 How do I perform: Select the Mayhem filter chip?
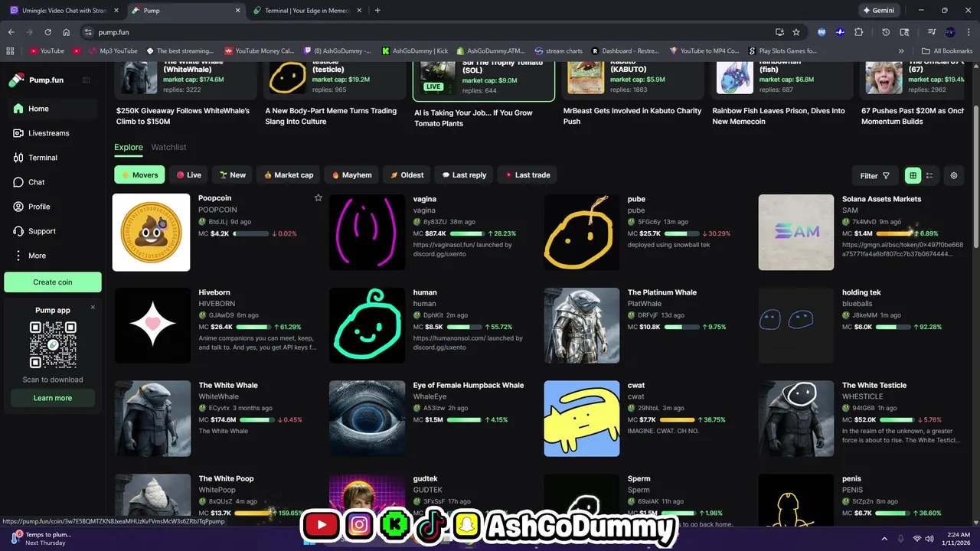[351, 175]
